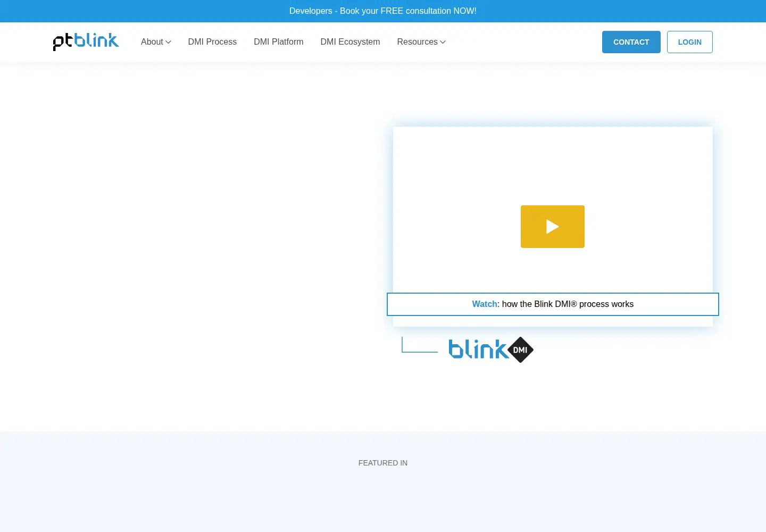766x532 pixels.
Task: Click the PT Blink logo
Action: pyautogui.click(x=86, y=41)
